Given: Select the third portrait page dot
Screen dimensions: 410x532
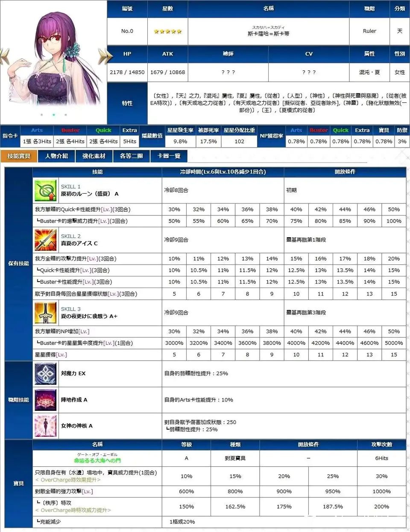Looking at the screenshot, I should (x=65, y=115).
